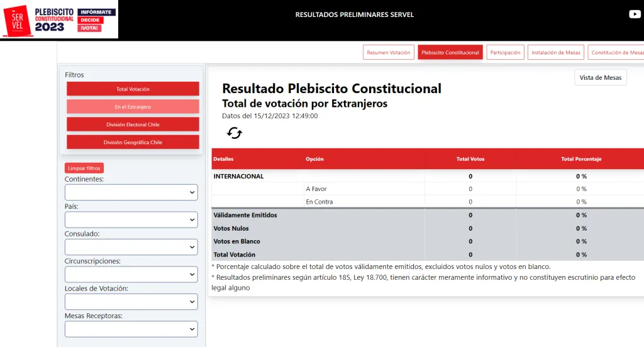Expand the País dropdown

click(131, 219)
